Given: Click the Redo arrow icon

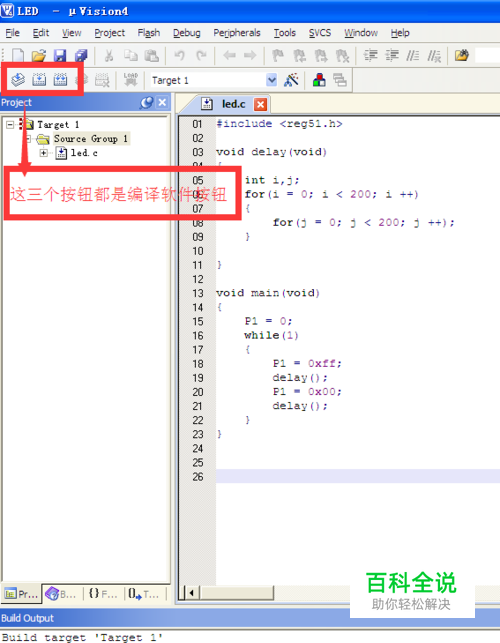Looking at the screenshot, I should click(201, 55).
